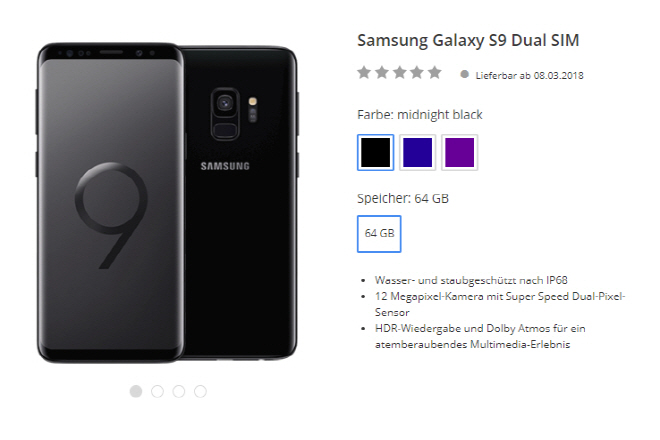
Task: Switch to third carousel image dot
Action: click(179, 391)
